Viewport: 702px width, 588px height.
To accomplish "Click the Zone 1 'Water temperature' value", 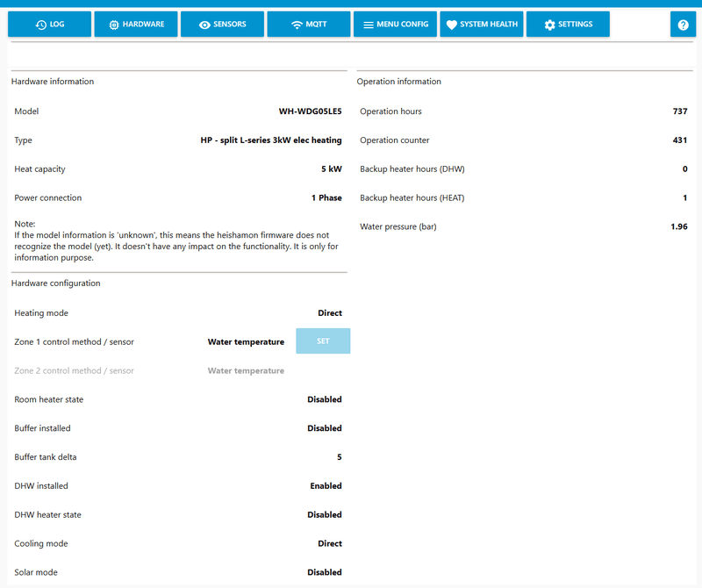I will click(x=246, y=341).
